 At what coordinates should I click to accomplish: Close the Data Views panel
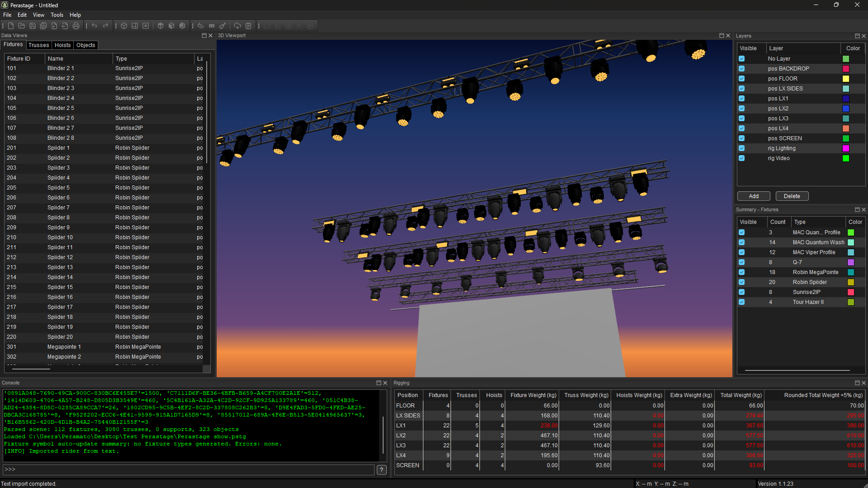click(210, 35)
